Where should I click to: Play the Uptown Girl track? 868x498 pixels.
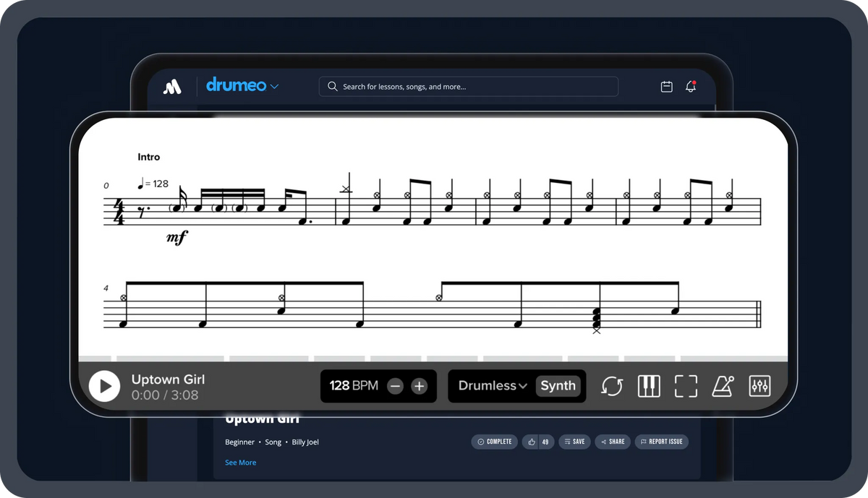click(x=105, y=386)
